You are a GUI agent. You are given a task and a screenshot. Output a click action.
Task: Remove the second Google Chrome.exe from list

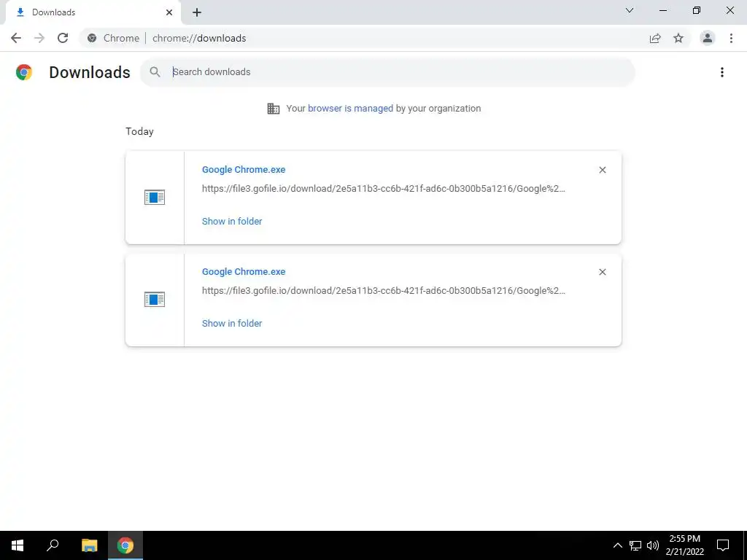pos(603,272)
